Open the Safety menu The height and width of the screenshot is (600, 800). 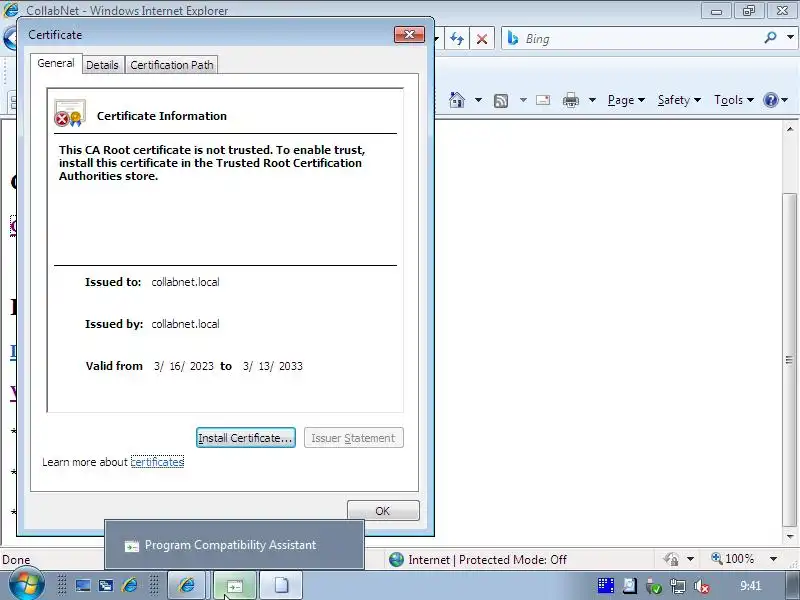point(679,100)
